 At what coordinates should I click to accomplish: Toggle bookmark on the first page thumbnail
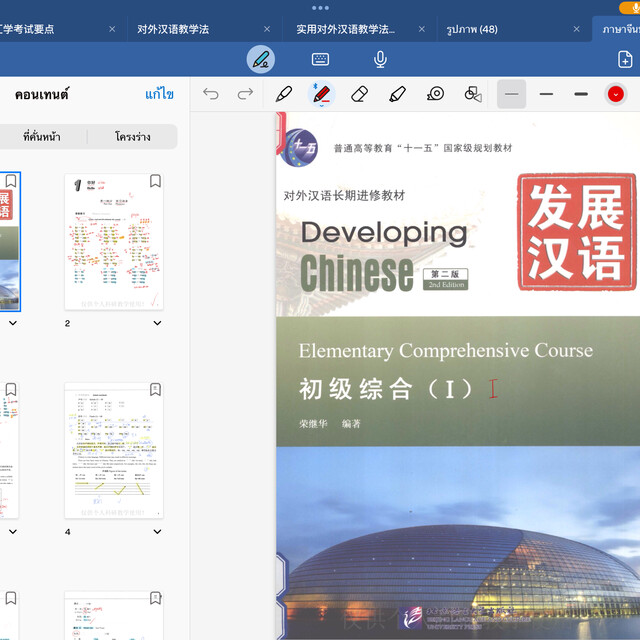tap(11, 181)
